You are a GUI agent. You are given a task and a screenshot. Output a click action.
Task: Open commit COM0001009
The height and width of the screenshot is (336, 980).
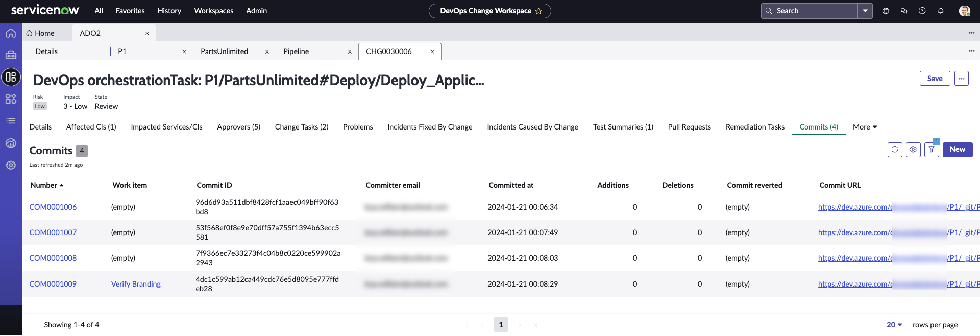pos(53,284)
